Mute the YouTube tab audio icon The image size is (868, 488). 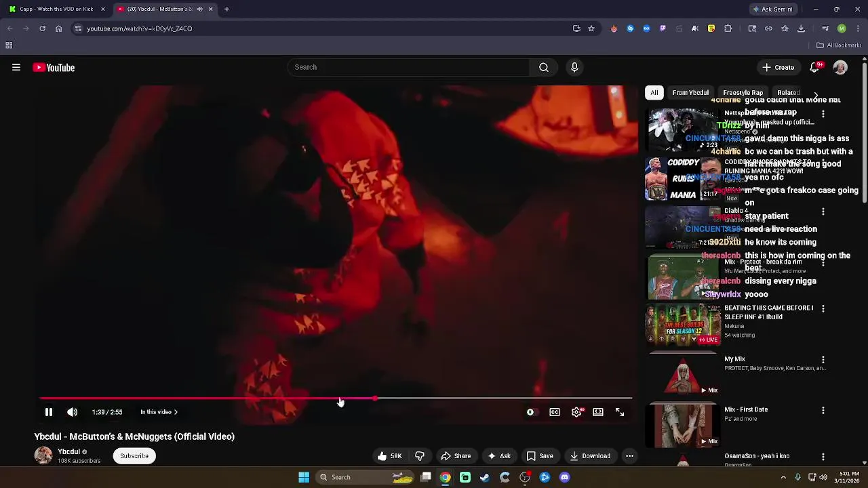click(x=199, y=9)
